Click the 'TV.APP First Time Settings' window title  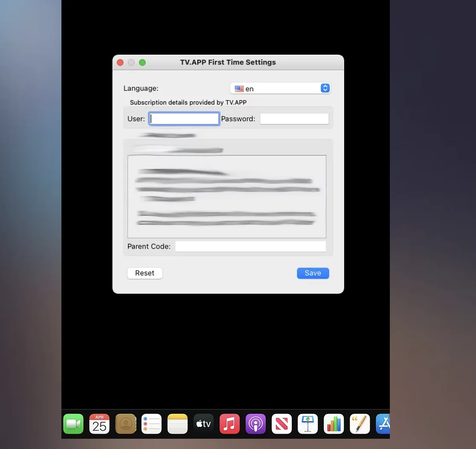[x=228, y=62]
